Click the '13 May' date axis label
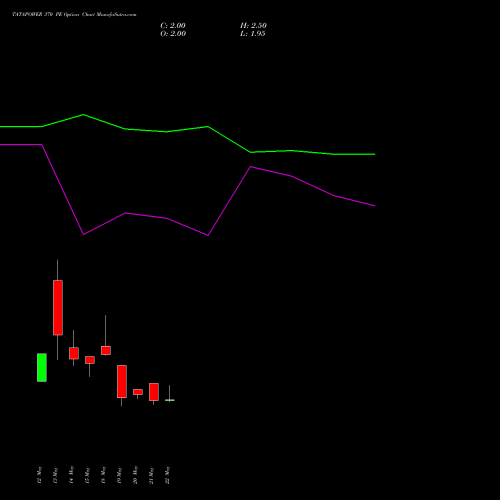 point(55,475)
